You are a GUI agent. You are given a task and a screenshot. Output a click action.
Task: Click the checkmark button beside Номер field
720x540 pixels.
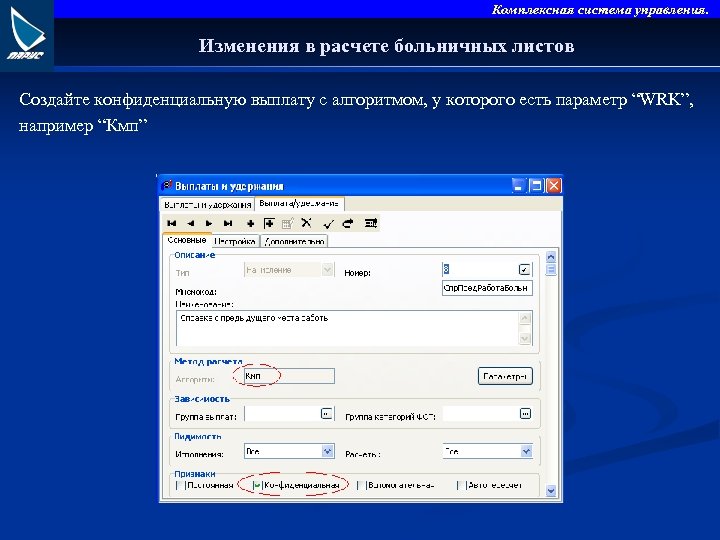[524, 270]
